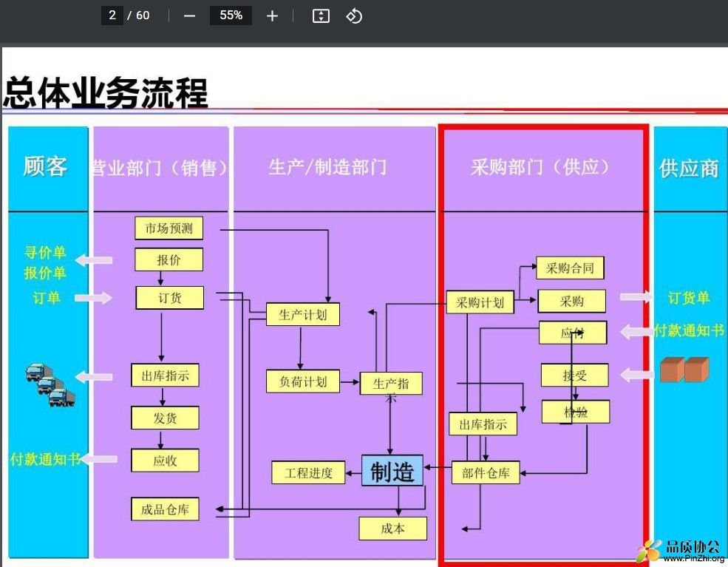The width and height of the screenshot is (728, 567).
Task: Click the 生产指示 box
Action: point(391,384)
